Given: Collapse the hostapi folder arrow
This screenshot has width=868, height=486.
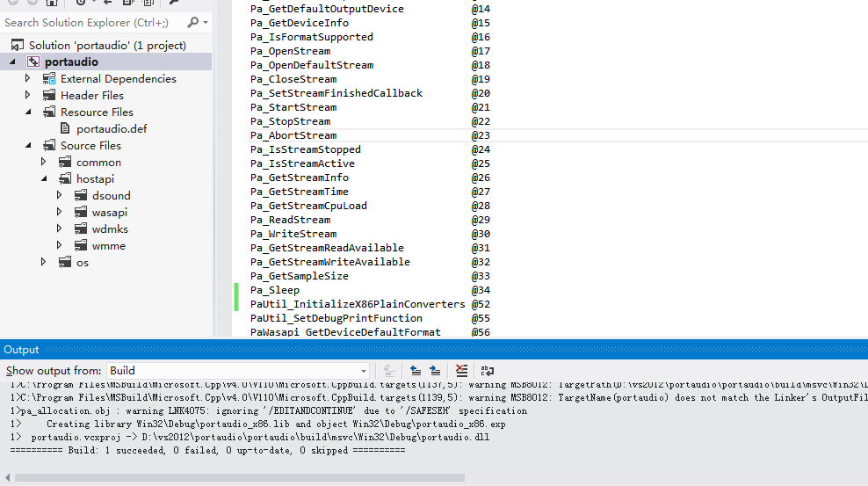Looking at the screenshot, I should [44, 178].
